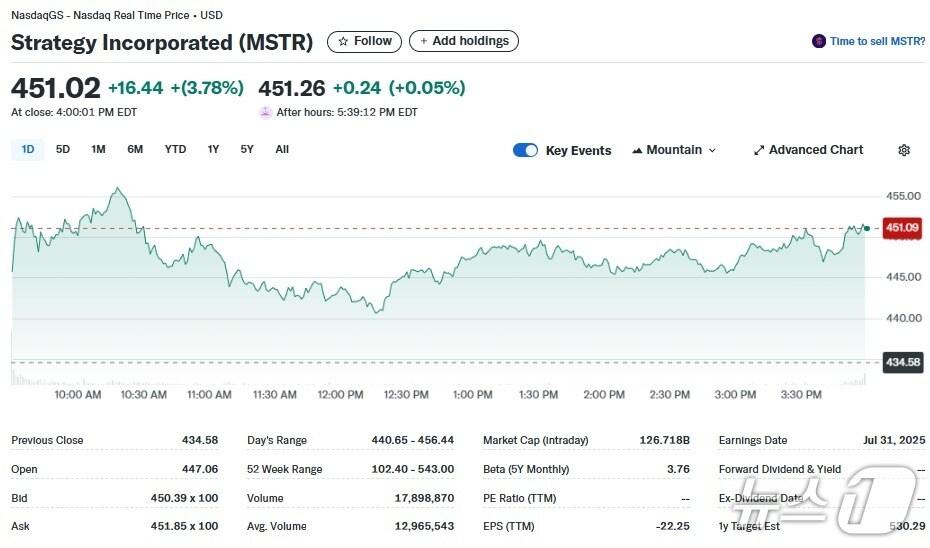Screen dimensions: 930x548
Task: Click the Mountain chart type icon
Action: pos(637,150)
